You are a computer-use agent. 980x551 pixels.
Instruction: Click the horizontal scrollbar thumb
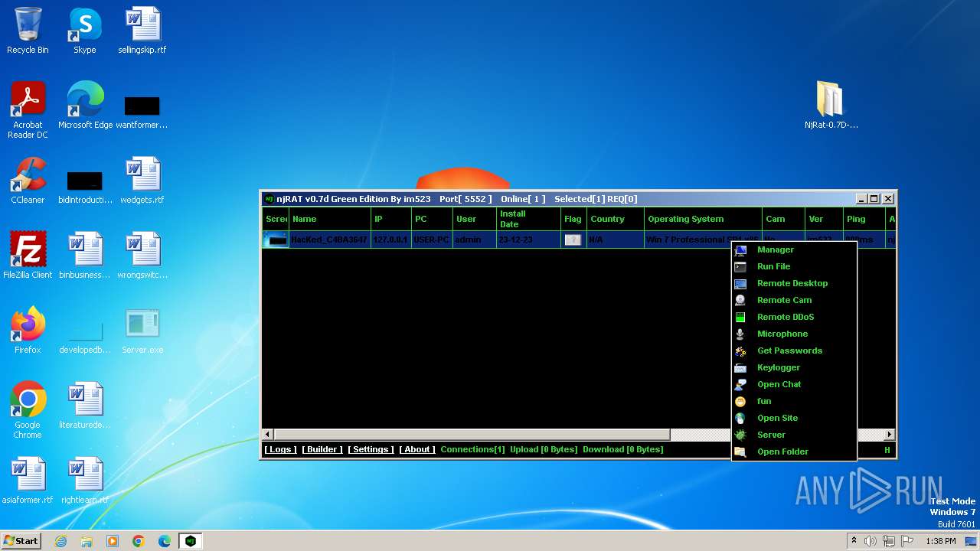472,435
